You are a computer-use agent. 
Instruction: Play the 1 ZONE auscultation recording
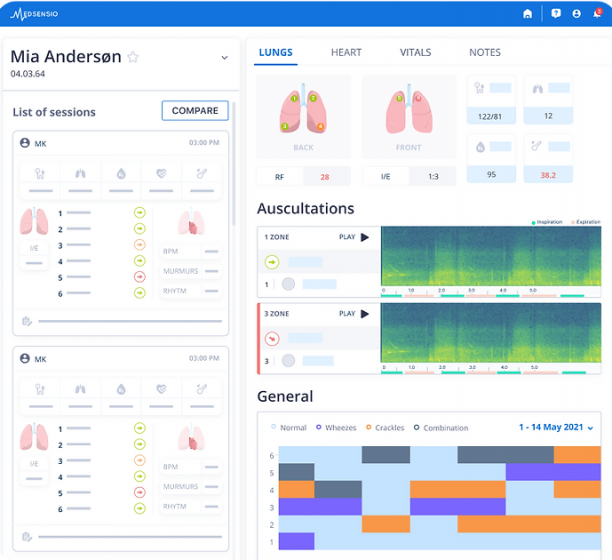364,237
